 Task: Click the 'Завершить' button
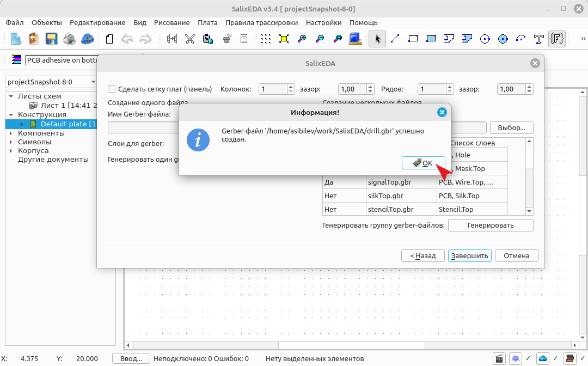pyautogui.click(x=469, y=256)
